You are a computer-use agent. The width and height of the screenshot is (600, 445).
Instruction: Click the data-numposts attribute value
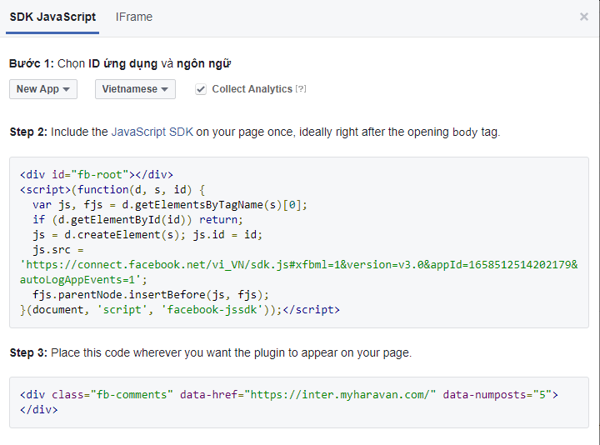click(543, 396)
